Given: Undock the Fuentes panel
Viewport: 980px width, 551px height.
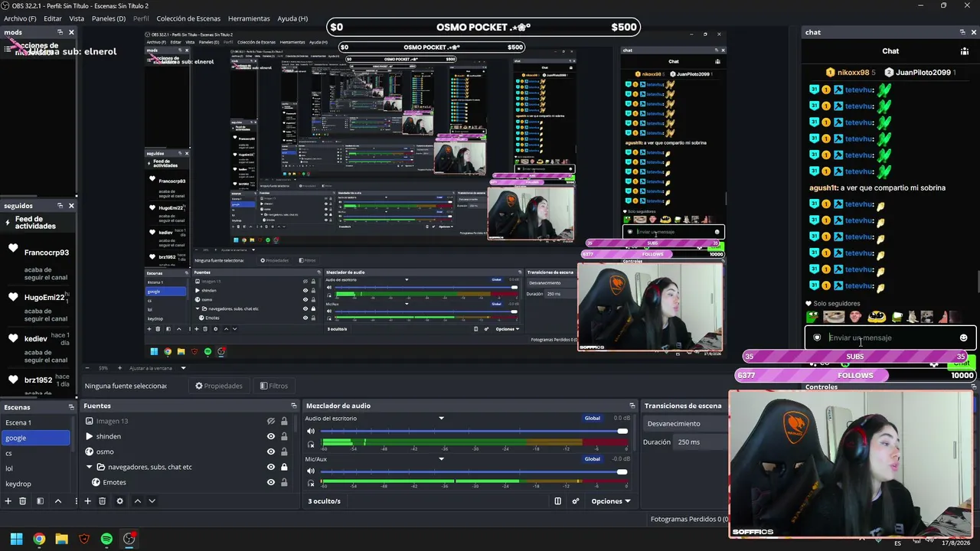Looking at the screenshot, I should [293, 406].
